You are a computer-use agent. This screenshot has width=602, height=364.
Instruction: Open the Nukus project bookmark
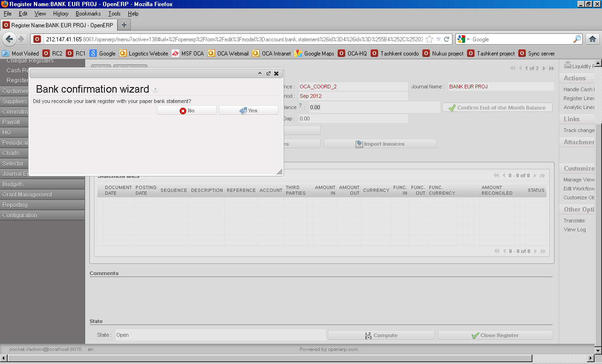pyautogui.click(x=444, y=54)
